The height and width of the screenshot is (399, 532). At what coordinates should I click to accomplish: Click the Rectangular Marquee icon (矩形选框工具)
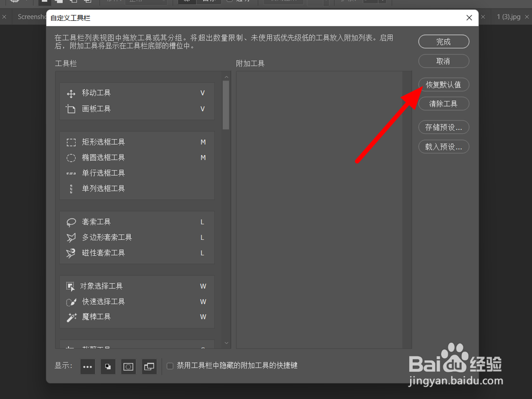71,142
